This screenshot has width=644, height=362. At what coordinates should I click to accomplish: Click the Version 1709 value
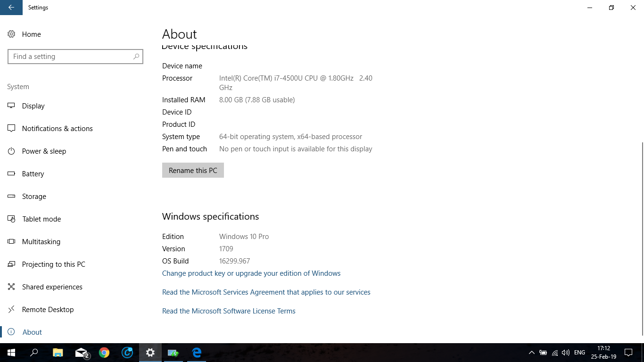coord(226,249)
